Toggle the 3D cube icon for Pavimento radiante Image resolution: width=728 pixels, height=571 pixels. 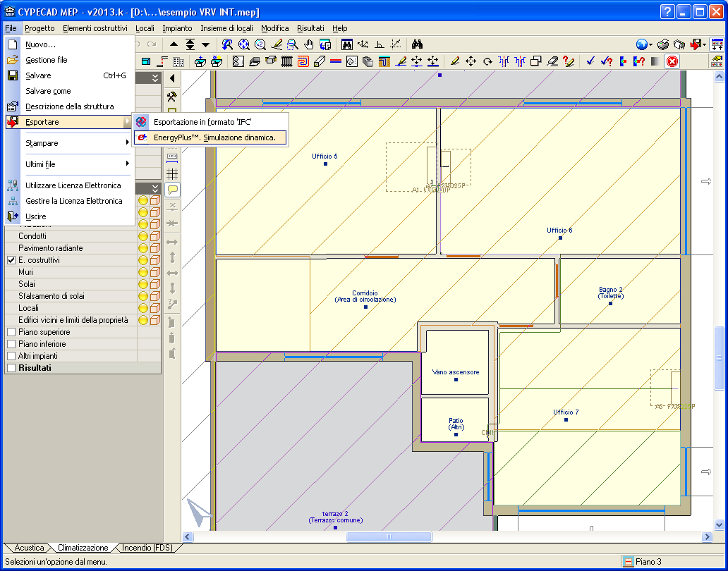click(x=155, y=248)
